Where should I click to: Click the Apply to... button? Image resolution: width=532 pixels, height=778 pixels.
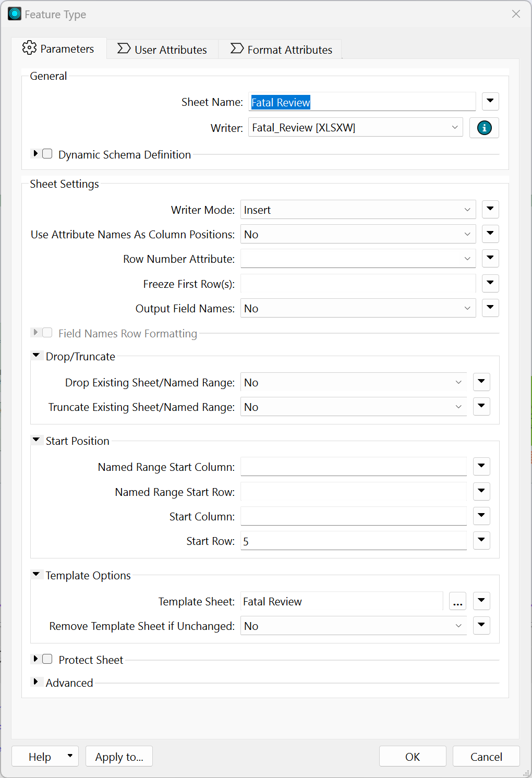click(119, 756)
